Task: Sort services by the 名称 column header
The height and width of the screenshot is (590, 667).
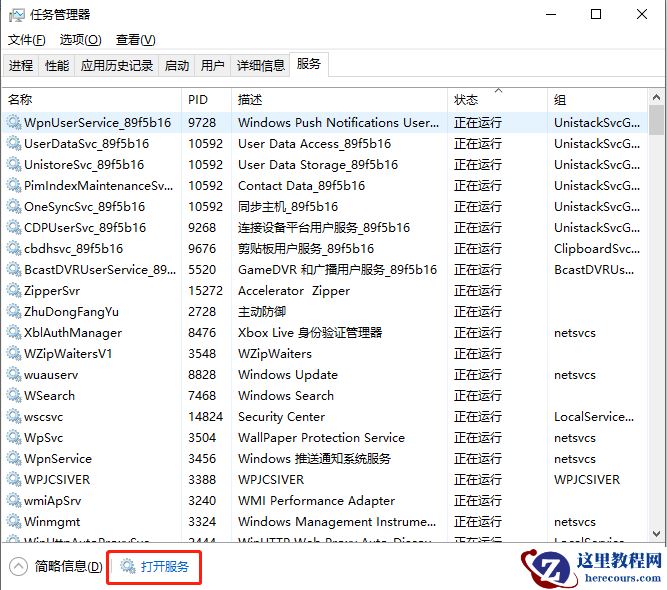Action: pyautogui.click(x=92, y=100)
